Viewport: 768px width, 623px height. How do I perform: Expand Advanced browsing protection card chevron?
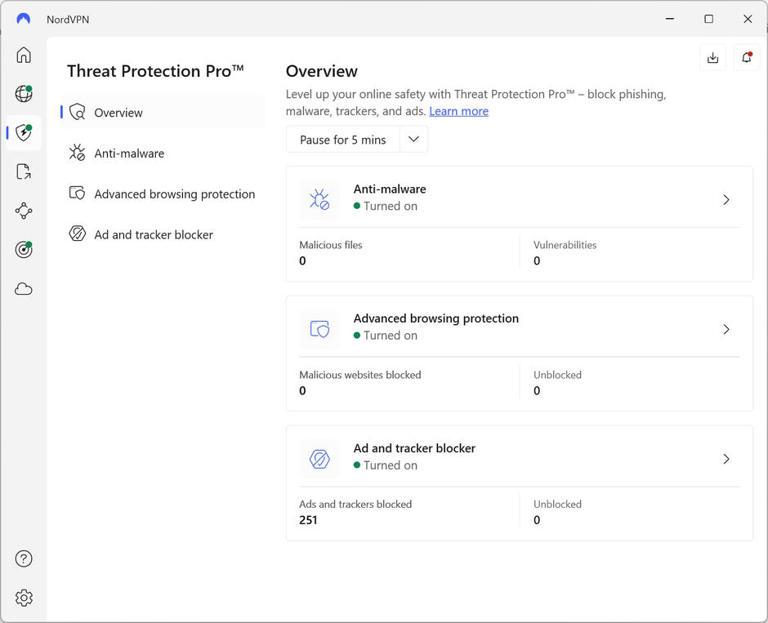(726, 330)
